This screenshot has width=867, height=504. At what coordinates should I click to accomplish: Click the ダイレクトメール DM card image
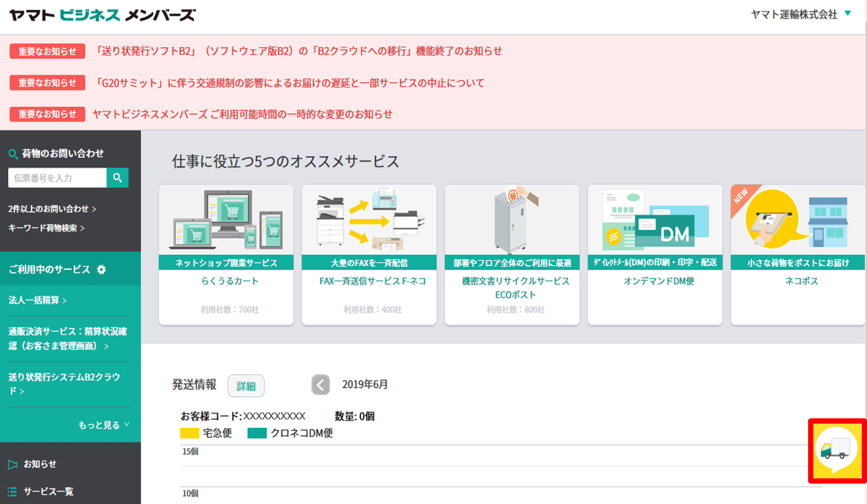(655, 220)
